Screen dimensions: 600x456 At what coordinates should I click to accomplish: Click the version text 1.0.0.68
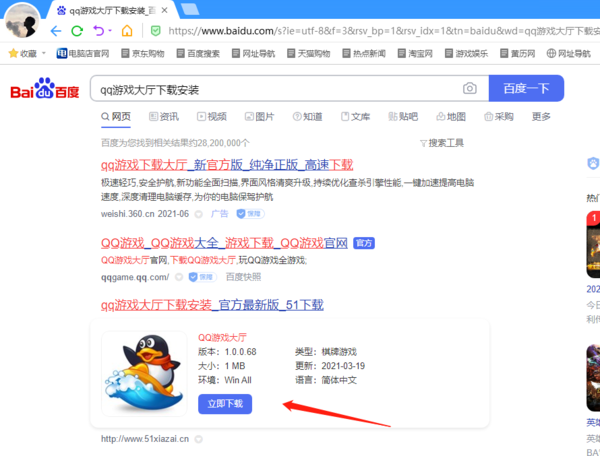pyautogui.click(x=240, y=352)
